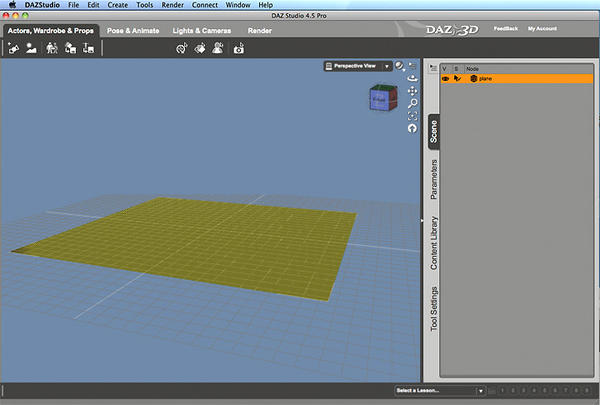Click the plane node's cube icon
The image size is (600, 405).
click(474, 78)
